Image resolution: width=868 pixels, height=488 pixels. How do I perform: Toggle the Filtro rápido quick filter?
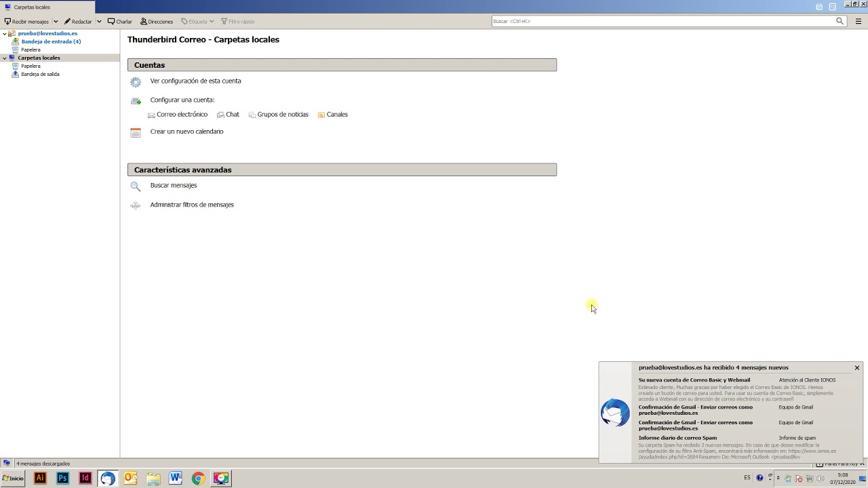pos(238,22)
